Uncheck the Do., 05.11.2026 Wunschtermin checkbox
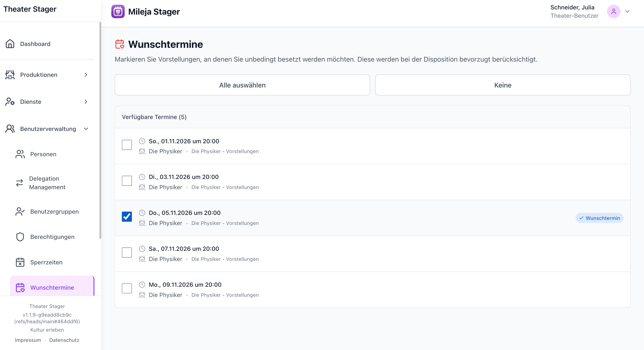Screen dimensions: 644x350 point(127,217)
